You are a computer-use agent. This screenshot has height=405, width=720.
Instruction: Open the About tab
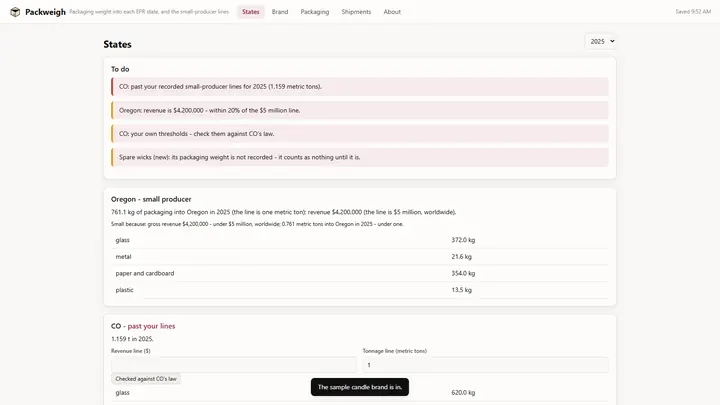(392, 12)
